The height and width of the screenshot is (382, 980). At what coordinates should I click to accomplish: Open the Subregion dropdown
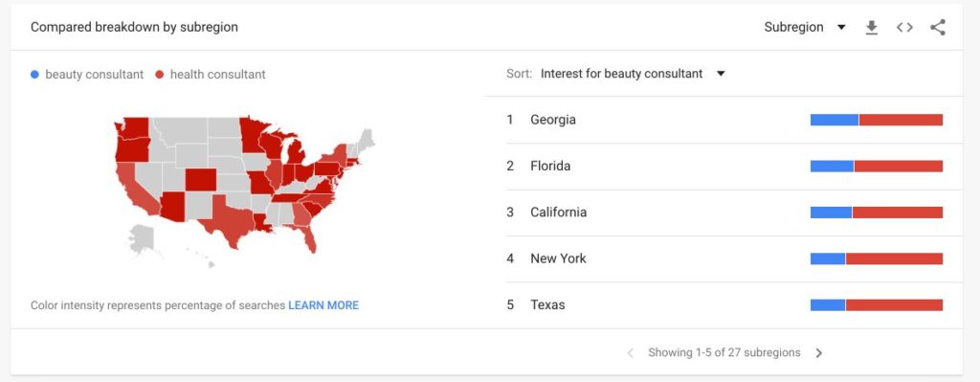point(805,28)
